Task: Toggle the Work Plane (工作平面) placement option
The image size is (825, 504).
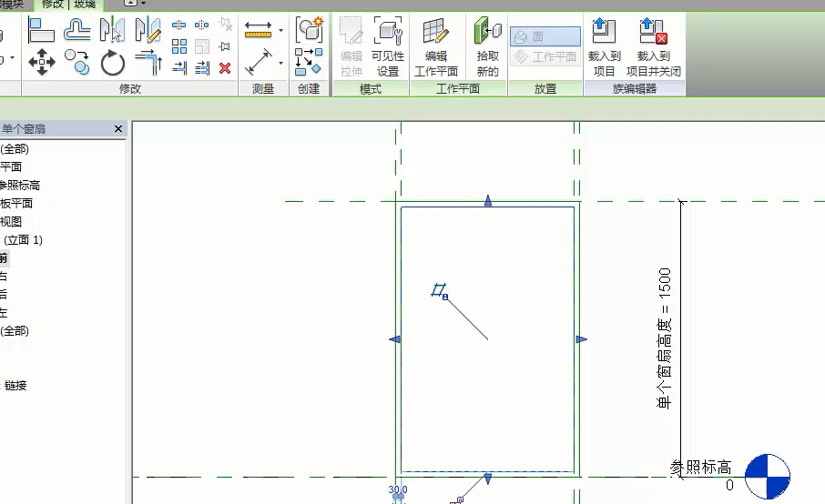Action: pyautogui.click(x=545, y=56)
